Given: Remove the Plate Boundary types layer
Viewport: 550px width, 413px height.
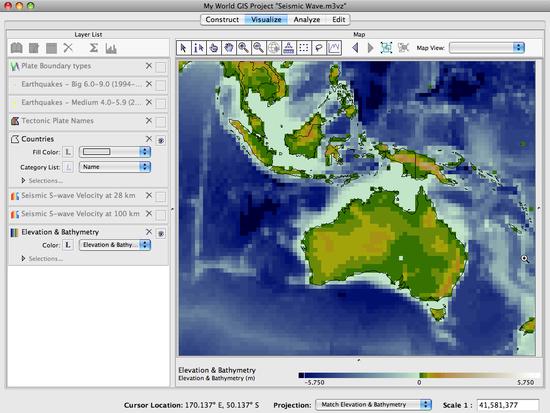Looking at the screenshot, I should 149,66.
